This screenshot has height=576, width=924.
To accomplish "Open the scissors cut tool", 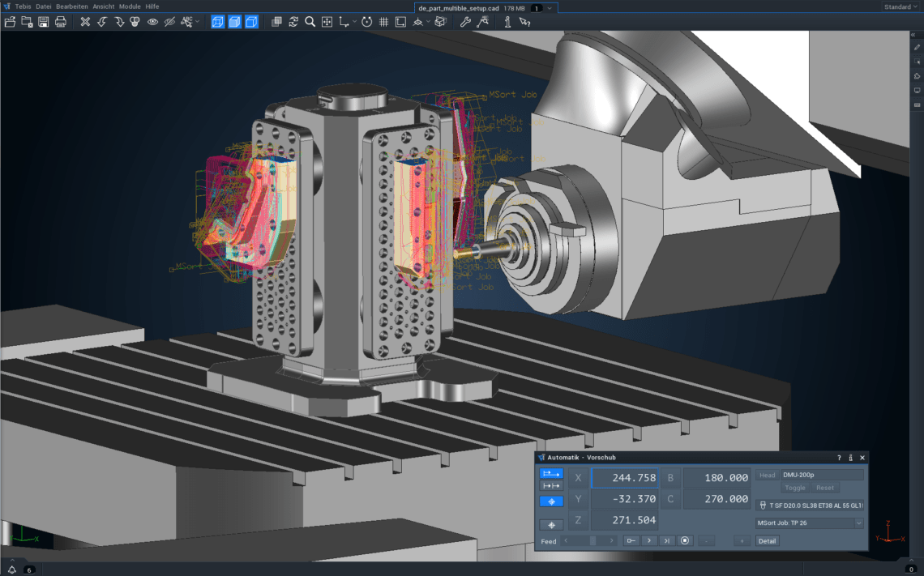I will [x=86, y=22].
